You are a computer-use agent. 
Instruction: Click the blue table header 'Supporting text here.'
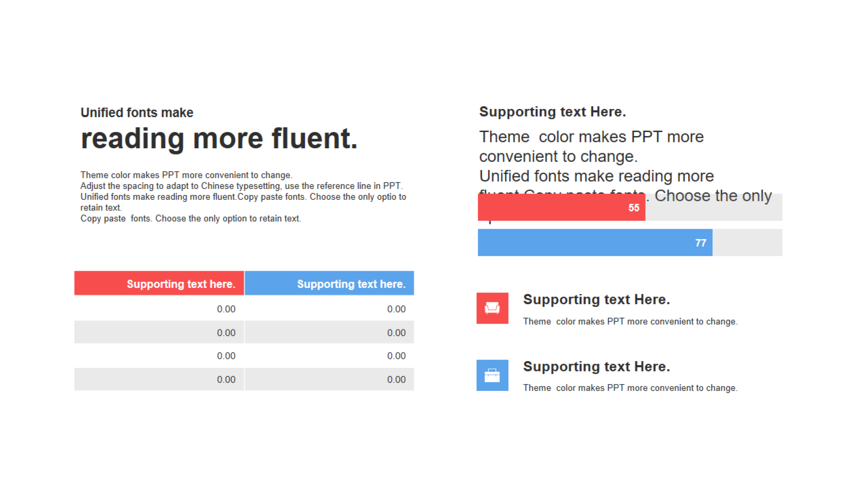coord(329,283)
